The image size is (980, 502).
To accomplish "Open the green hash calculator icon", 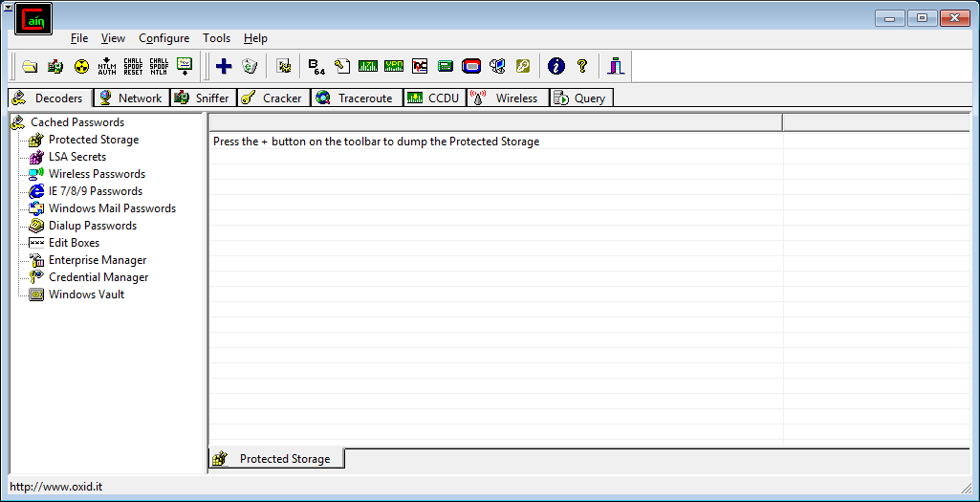I will click(x=446, y=66).
